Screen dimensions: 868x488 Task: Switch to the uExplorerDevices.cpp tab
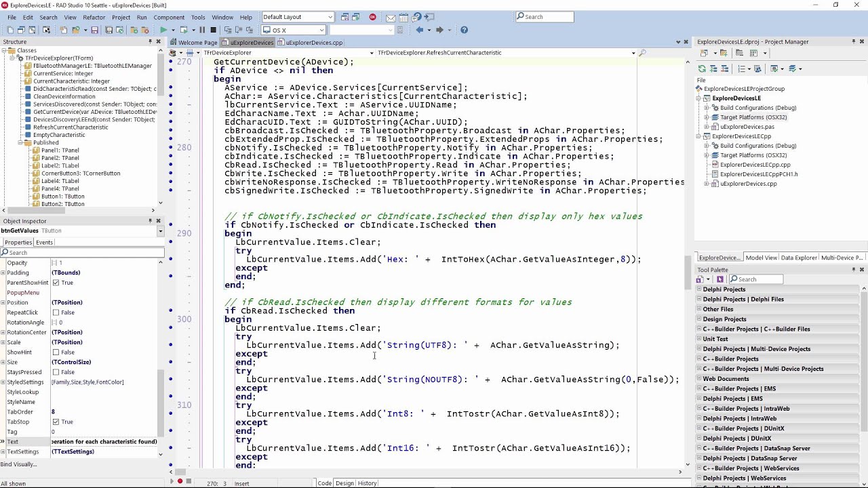click(x=310, y=42)
